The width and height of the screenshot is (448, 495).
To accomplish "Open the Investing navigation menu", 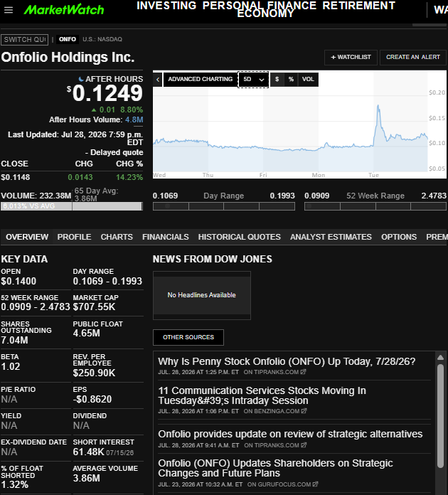I will [166, 6].
